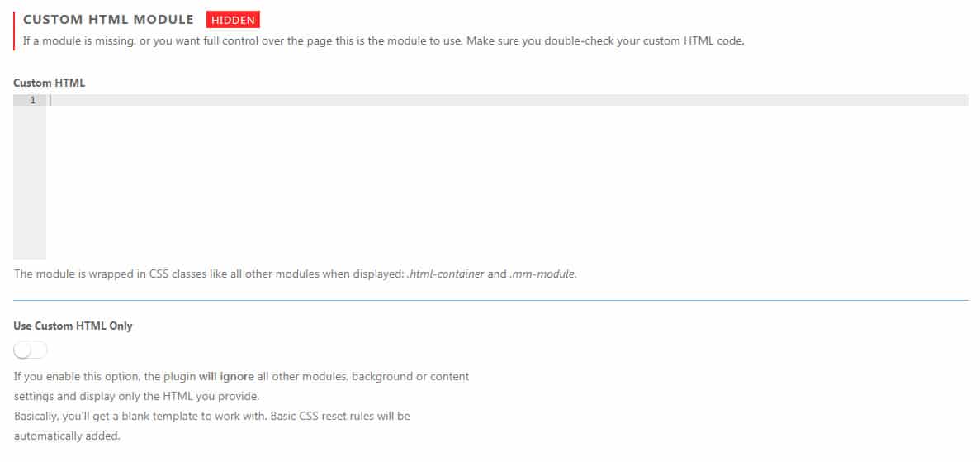Click the red vertical bar beside module title
This screenshot has width=980, height=462.
(14, 31)
